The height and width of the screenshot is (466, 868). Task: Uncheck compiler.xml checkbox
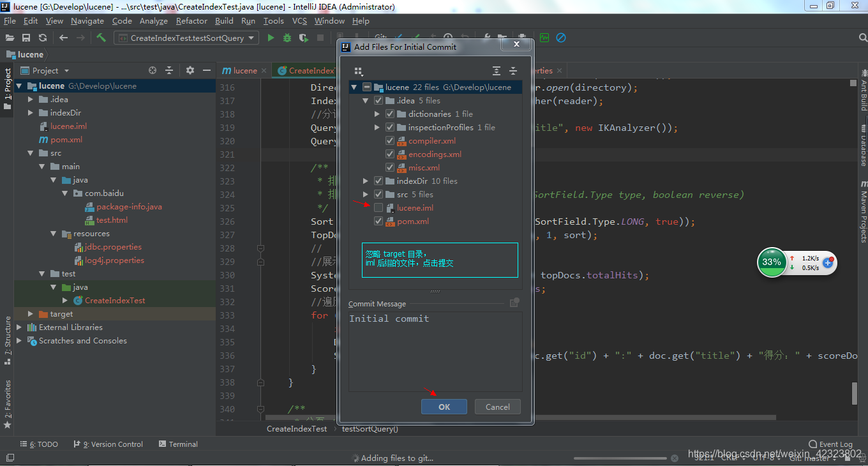(390, 140)
